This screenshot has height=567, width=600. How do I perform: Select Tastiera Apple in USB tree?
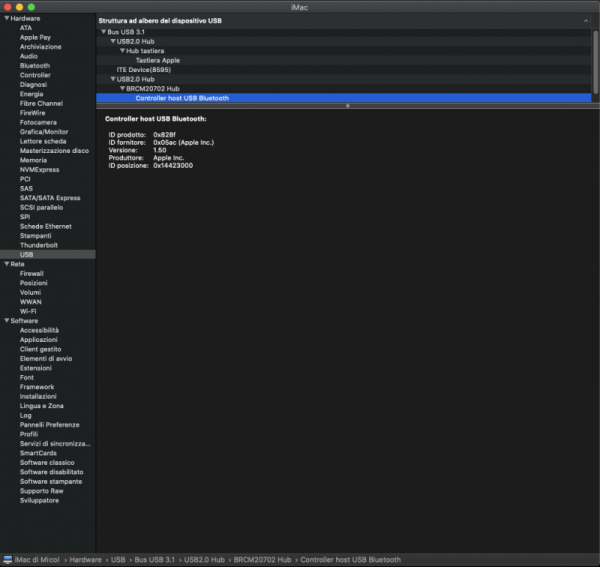(158, 60)
